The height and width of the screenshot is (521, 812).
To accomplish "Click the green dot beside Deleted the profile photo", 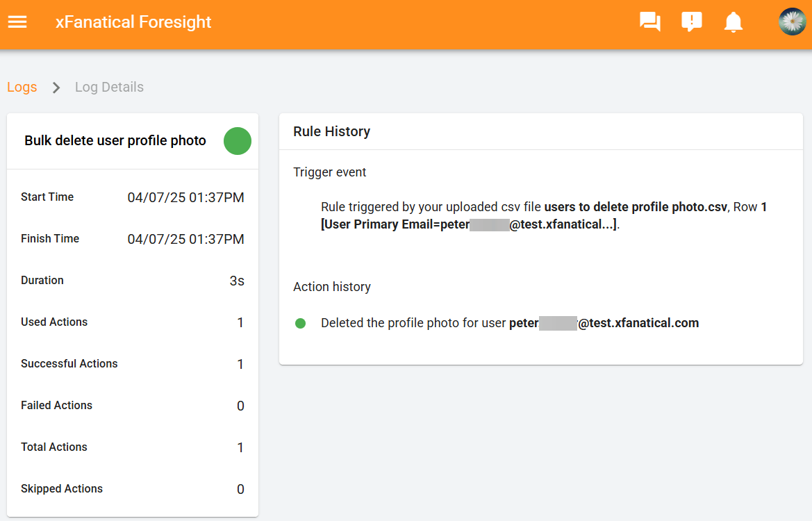I will click(x=300, y=323).
